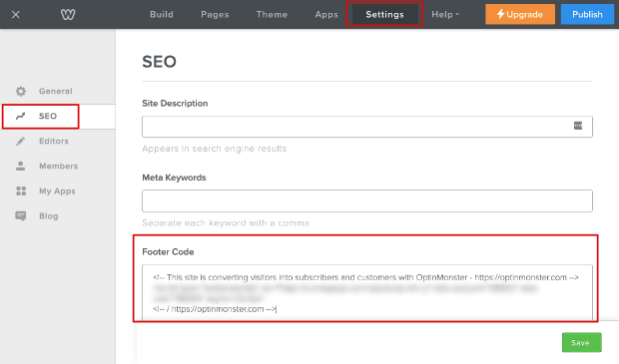Click the icon inside Site Description field
The height and width of the screenshot is (364, 619).
tap(578, 126)
